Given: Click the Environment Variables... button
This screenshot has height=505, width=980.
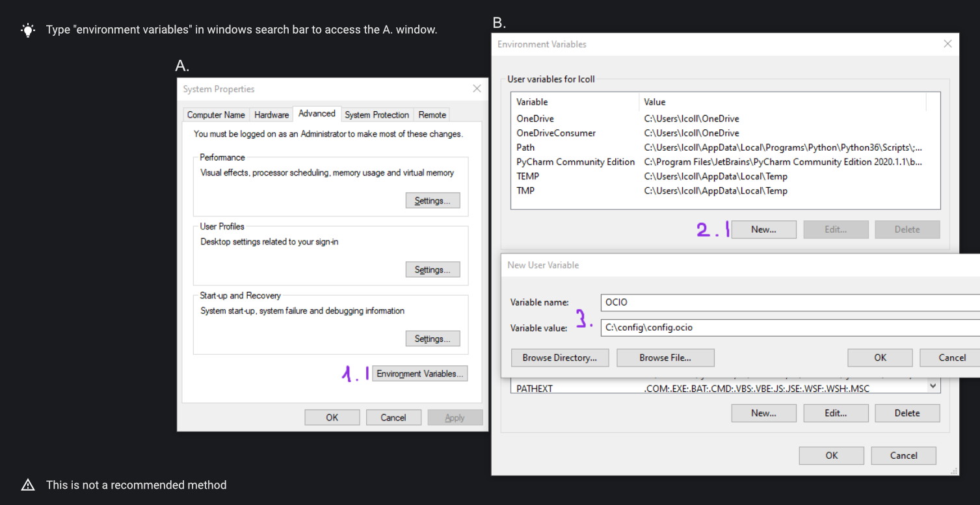Looking at the screenshot, I should pos(420,373).
